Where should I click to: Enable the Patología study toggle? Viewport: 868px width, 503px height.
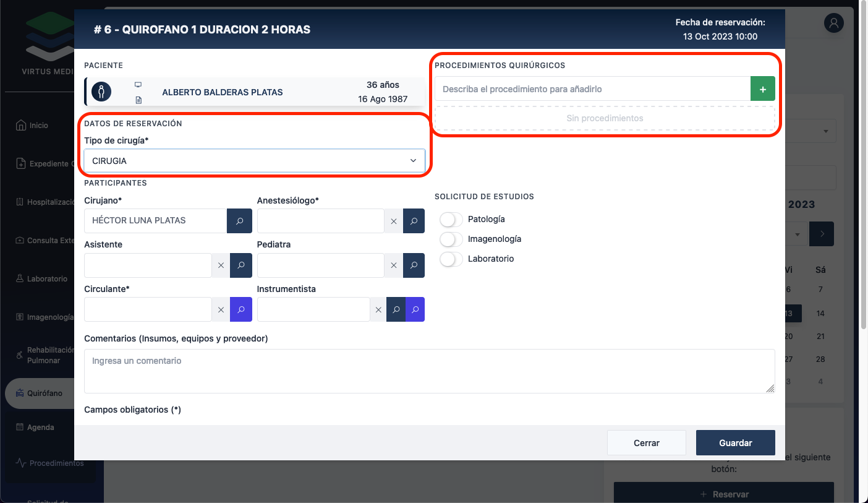click(451, 220)
